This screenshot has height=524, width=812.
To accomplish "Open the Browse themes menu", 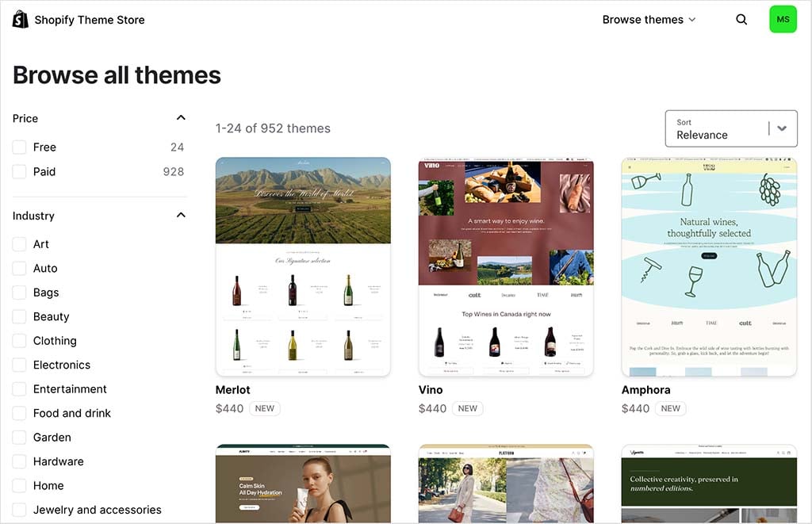I will click(649, 20).
